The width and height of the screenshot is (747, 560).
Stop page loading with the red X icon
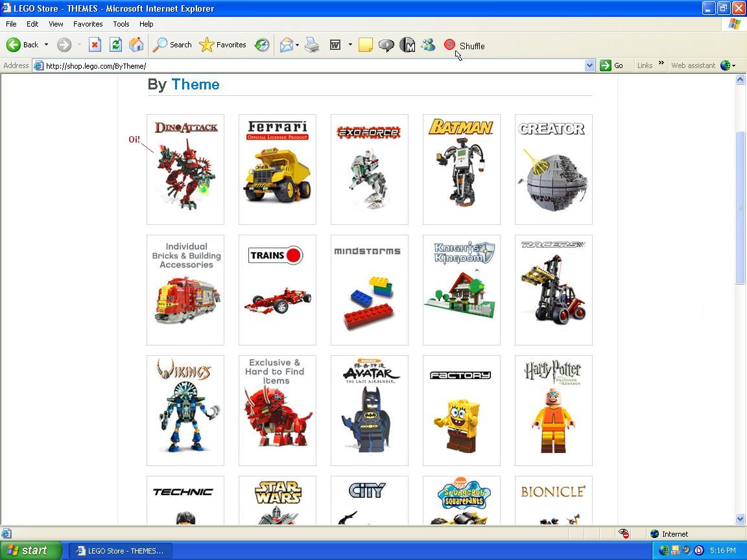95,45
